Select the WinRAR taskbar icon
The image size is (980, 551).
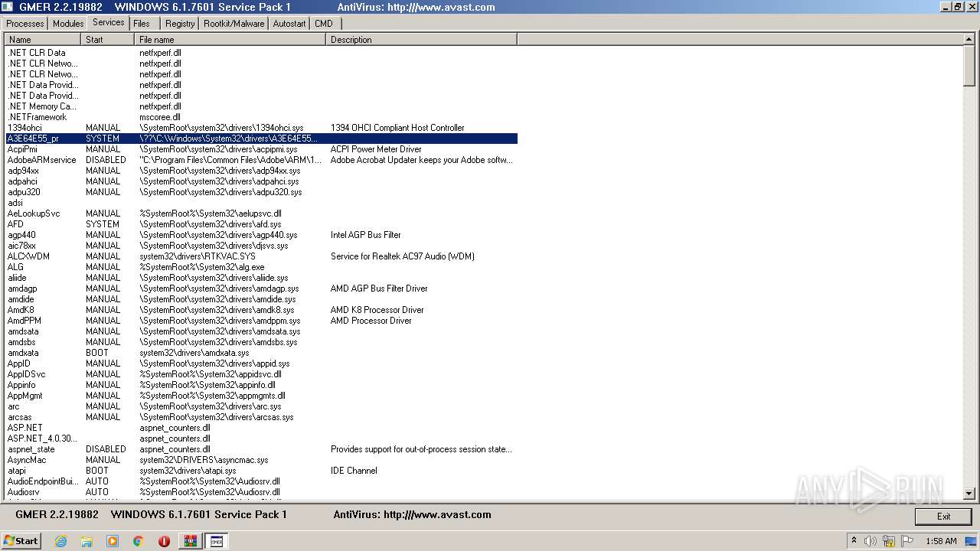(190, 541)
